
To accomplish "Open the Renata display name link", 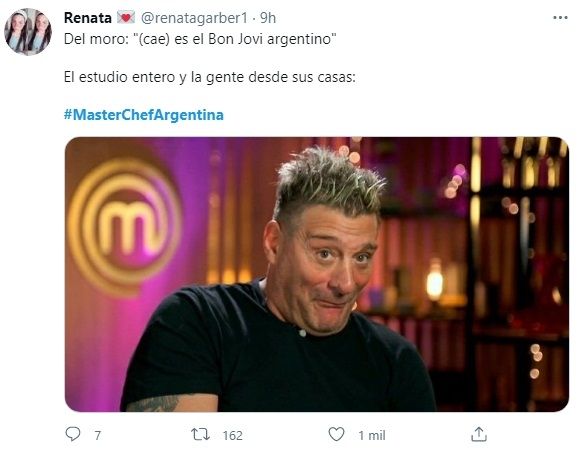I will click(88, 17).
